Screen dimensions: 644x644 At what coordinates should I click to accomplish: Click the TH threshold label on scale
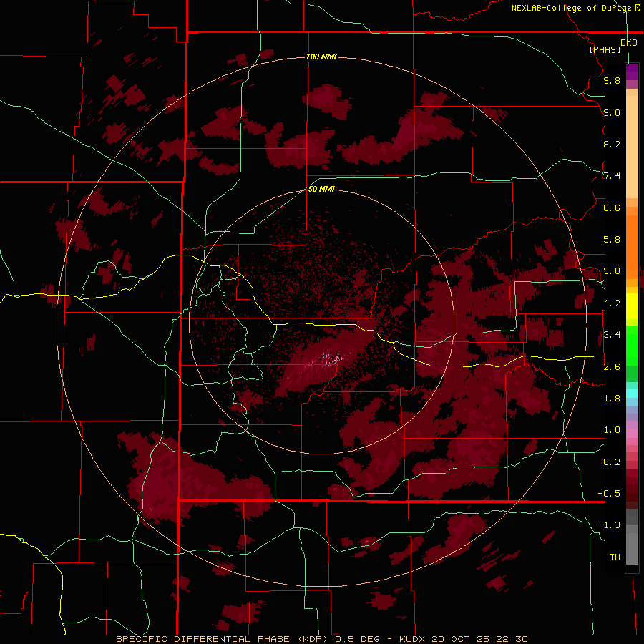(615, 557)
